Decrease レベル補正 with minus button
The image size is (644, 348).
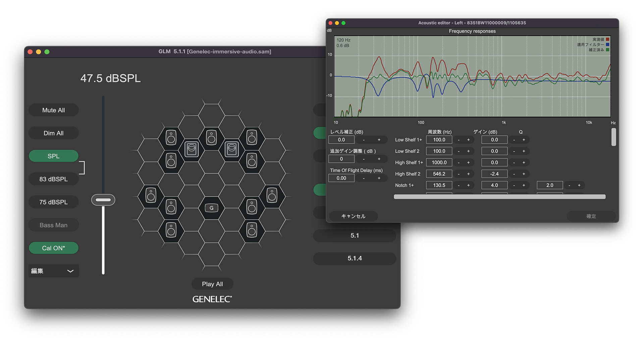click(364, 140)
